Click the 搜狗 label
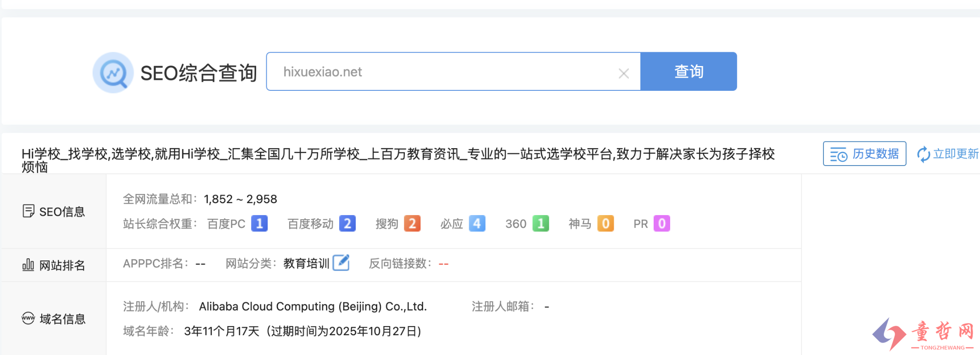 (x=387, y=224)
